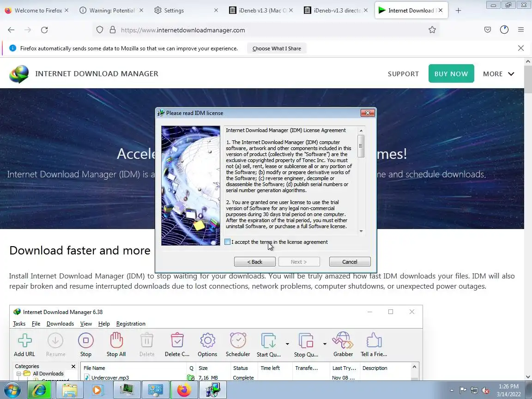Click the Back button in license dialog
This screenshot has width=532, height=399.
click(x=254, y=261)
